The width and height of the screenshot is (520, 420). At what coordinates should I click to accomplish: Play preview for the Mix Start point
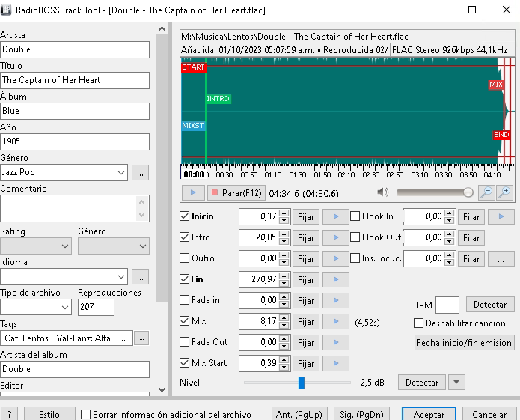(x=335, y=363)
